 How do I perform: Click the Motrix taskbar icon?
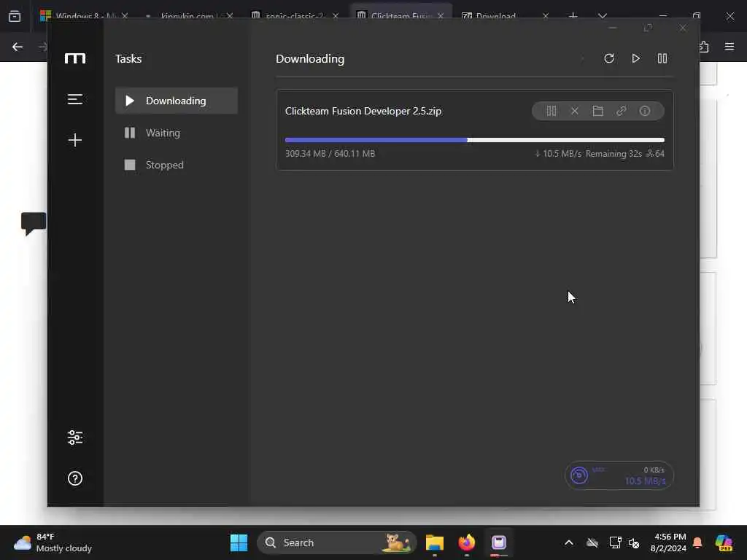pos(499,542)
